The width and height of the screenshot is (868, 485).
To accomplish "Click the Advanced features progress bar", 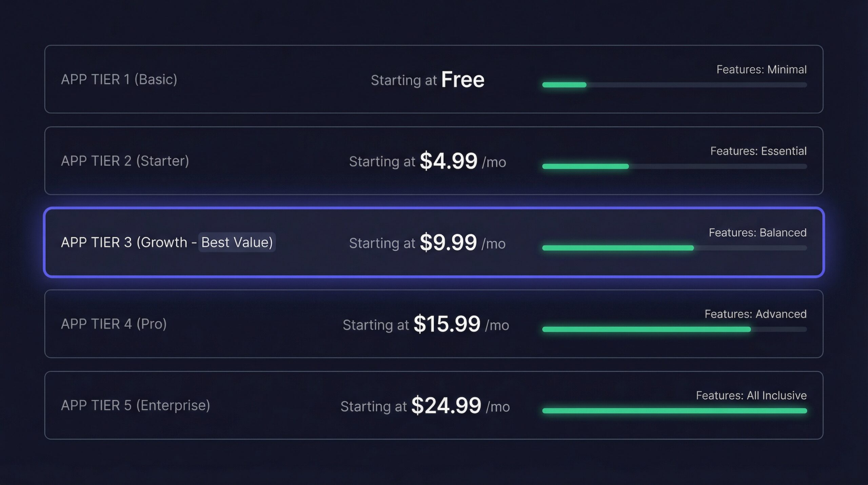I will [x=674, y=329].
